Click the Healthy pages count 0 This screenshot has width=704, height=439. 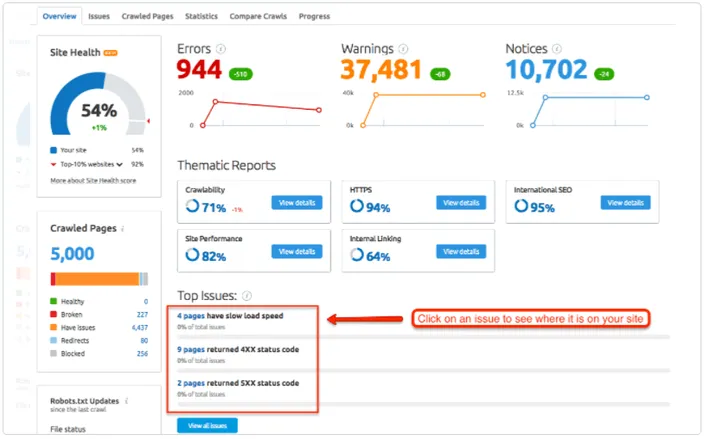tap(146, 301)
